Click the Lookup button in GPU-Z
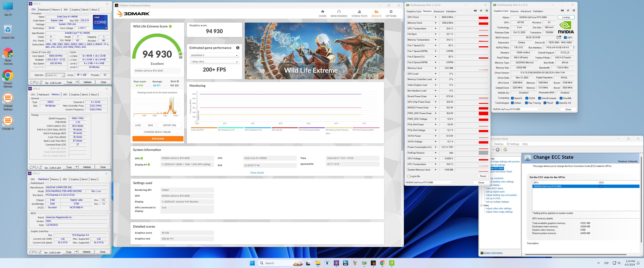Image resolution: width=644 pixels, height=268 pixels. [566, 17]
